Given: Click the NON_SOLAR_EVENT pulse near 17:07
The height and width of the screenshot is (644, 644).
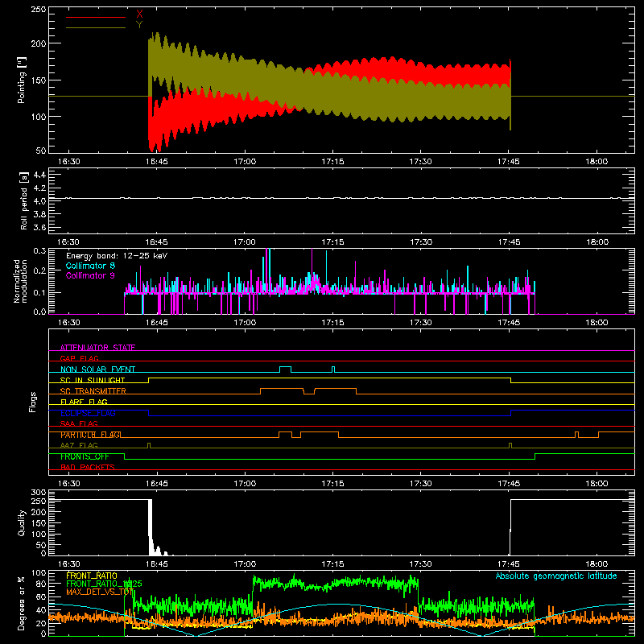Looking at the screenshot, I should pos(286,369).
